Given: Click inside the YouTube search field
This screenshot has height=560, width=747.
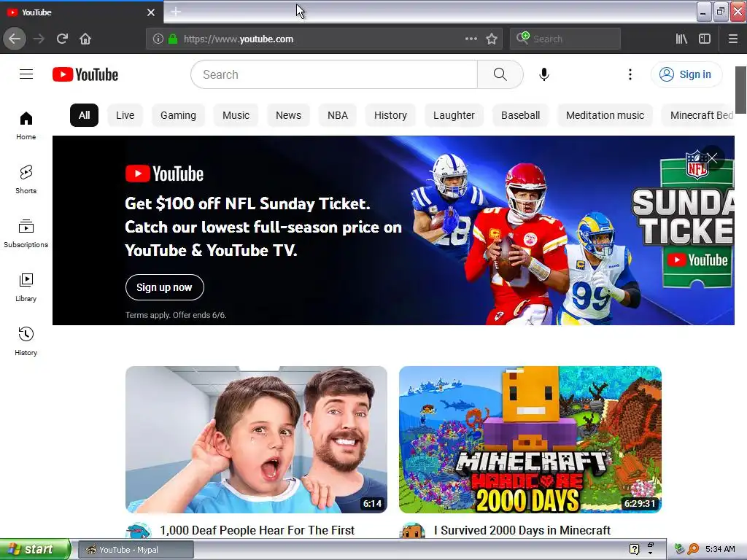Looking at the screenshot, I should (333, 74).
